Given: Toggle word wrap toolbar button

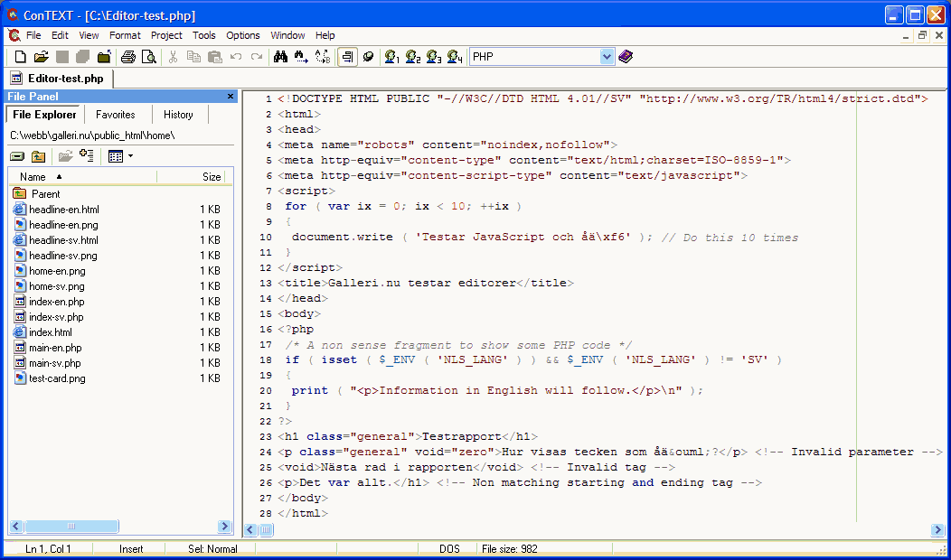Looking at the screenshot, I should 347,57.
